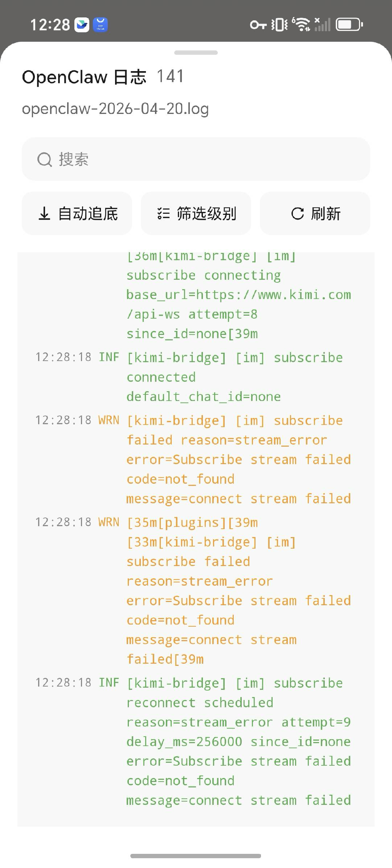The width and height of the screenshot is (392, 868).
Task: Tap the VPN key icon in status bar
Action: pos(258,25)
